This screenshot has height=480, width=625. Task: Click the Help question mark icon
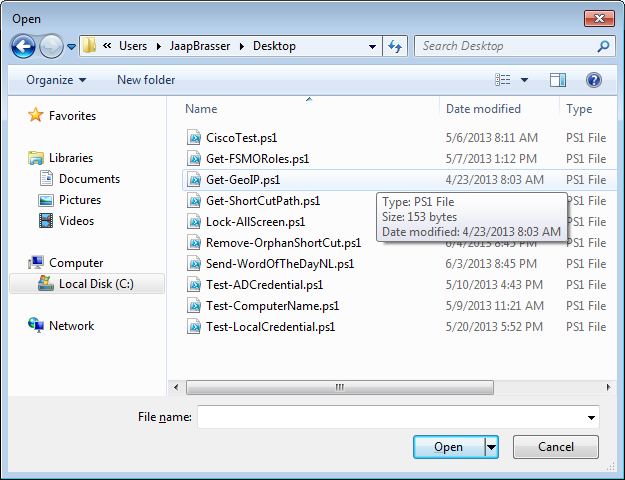tap(593, 80)
